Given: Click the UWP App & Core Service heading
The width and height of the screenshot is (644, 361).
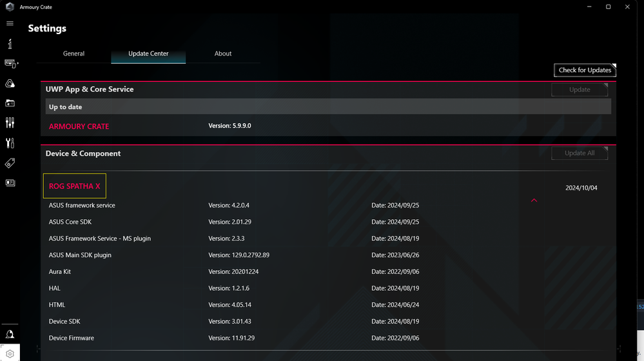Looking at the screenshot, I should click(x=90, y=89).
